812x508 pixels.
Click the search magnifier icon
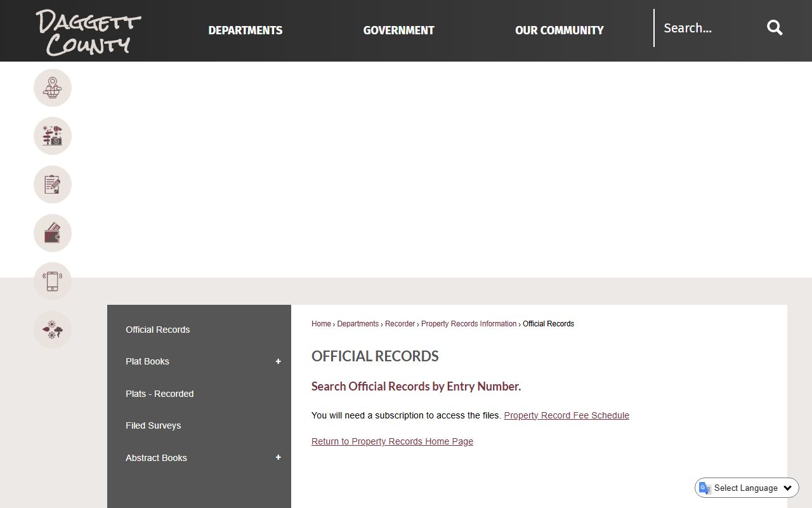(x=775, y=28)
